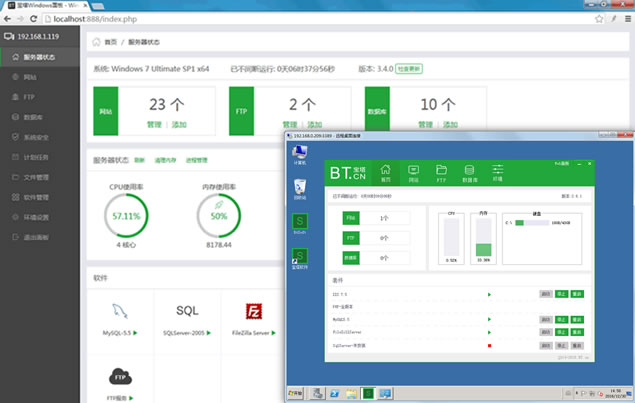635x403 pixels.
Task: Click the Start button on the remote taskbar
Action: pos(295,393)
